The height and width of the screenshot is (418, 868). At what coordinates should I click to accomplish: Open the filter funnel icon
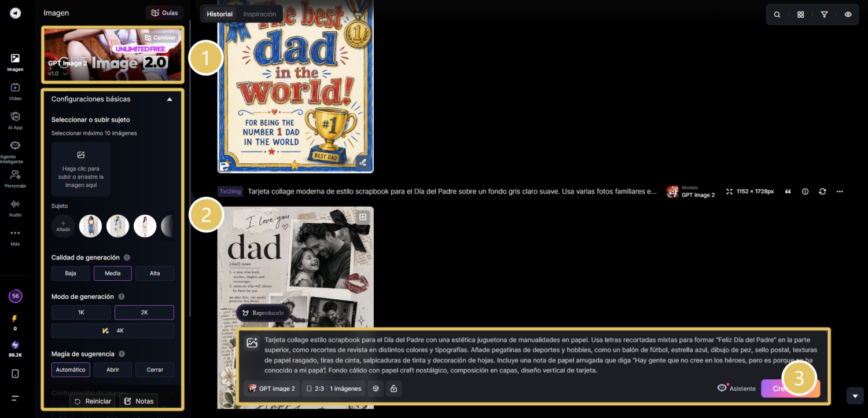tap(825, 14)
